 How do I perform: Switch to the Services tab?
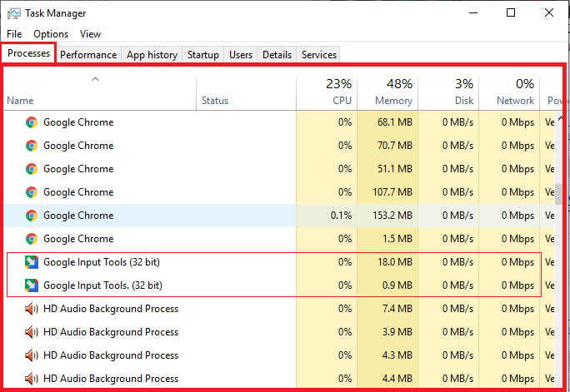[x=319, y=55]
